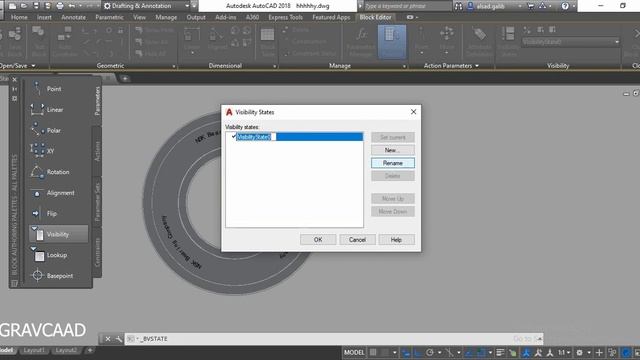Screen dimensions: 640x360
Task: Open the Home ribbon tab
Action: [19, 17]
